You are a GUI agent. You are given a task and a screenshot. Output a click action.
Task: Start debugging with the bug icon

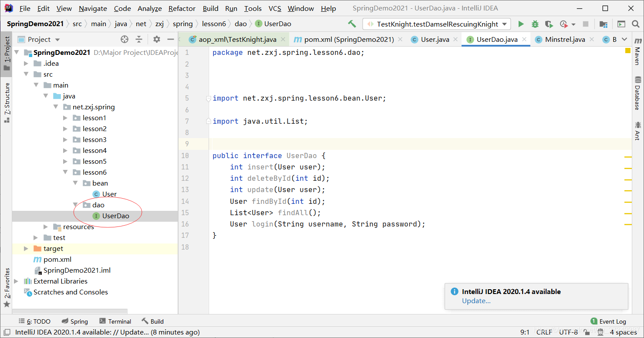coord(535,24)
